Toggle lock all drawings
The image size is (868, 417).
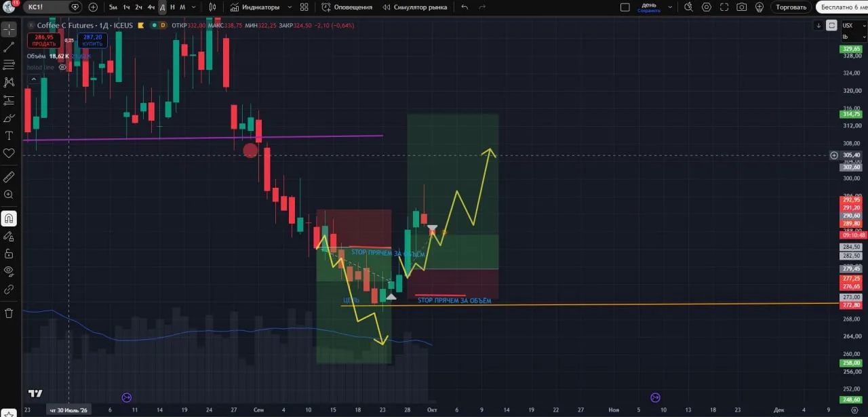(9, 254)
